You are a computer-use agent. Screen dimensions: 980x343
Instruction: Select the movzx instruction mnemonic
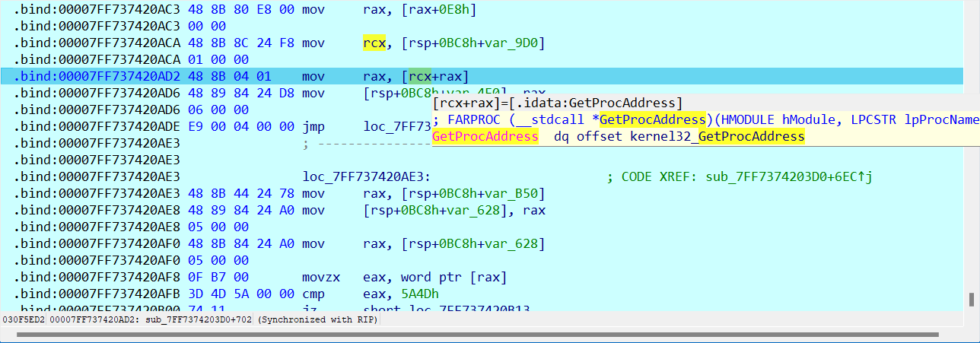[x=318, y=277]
